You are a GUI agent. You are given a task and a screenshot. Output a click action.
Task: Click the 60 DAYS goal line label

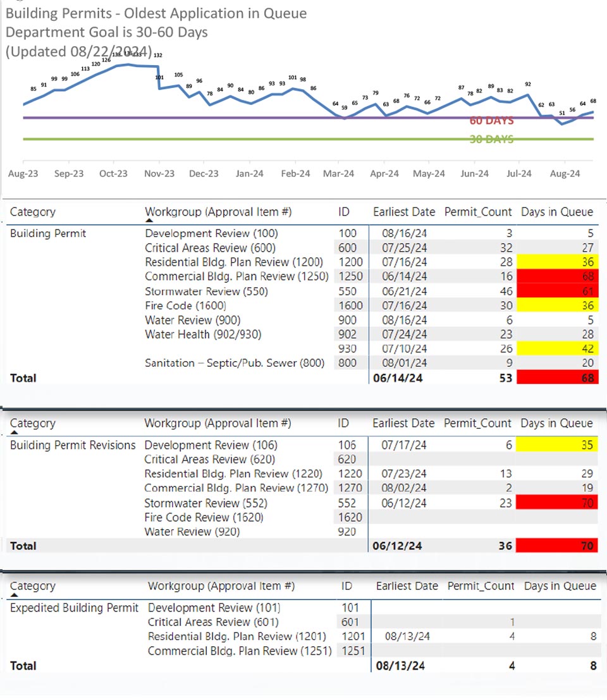coord(491,121)
